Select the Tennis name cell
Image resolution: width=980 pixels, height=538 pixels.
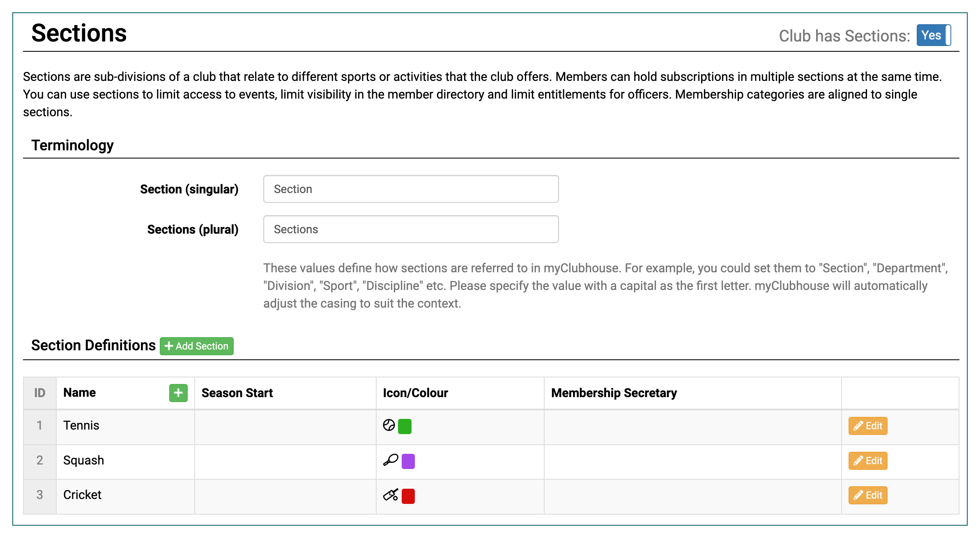125,426
